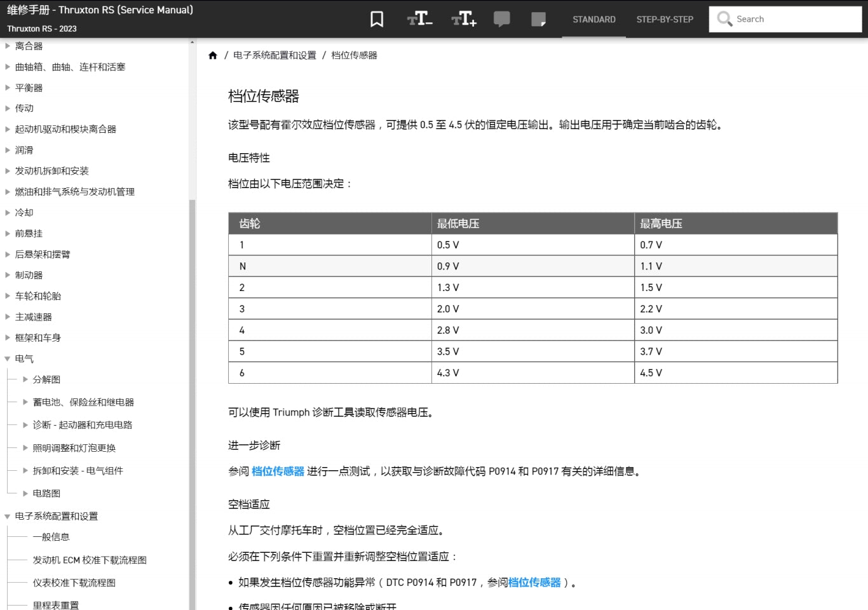Open 电子系统配置和设置 from the breadcrumb
Screen dimensions: 868x610
click(x=276, y=55)
